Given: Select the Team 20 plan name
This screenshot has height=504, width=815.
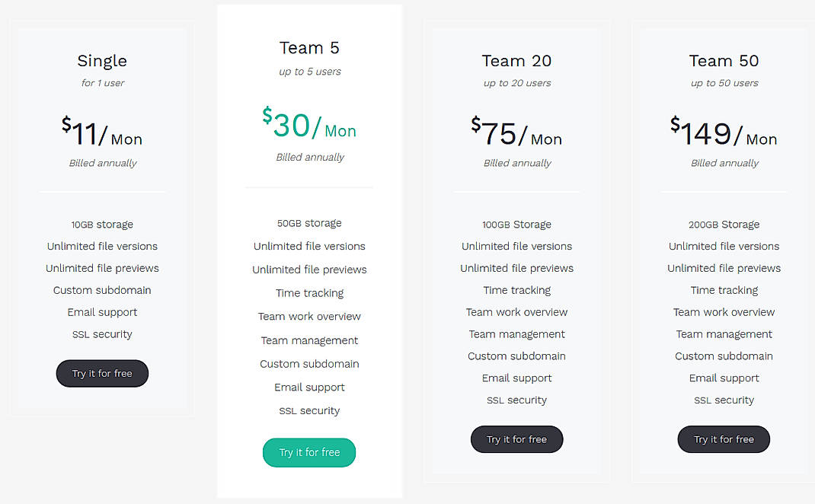Looking at the screenshot, I should [516, 61].
